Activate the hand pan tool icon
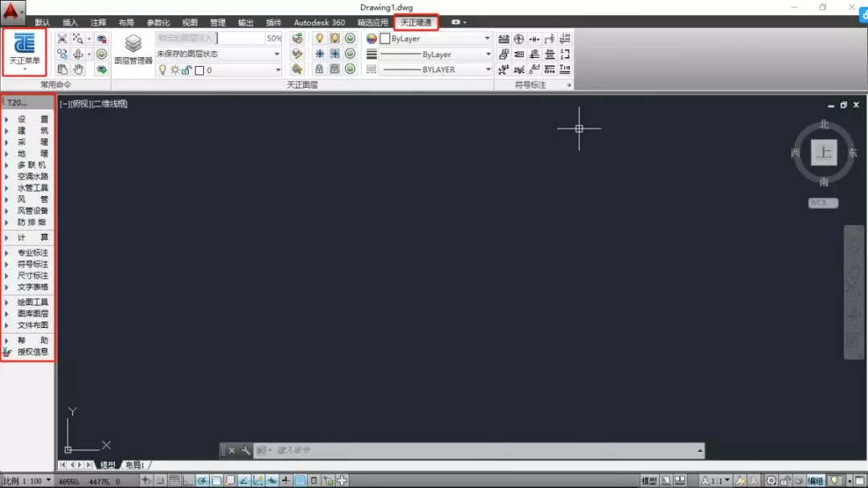Image resolution: width=868 pixels, height=488 pixels. pyautogui.click(x=78, y=69)
